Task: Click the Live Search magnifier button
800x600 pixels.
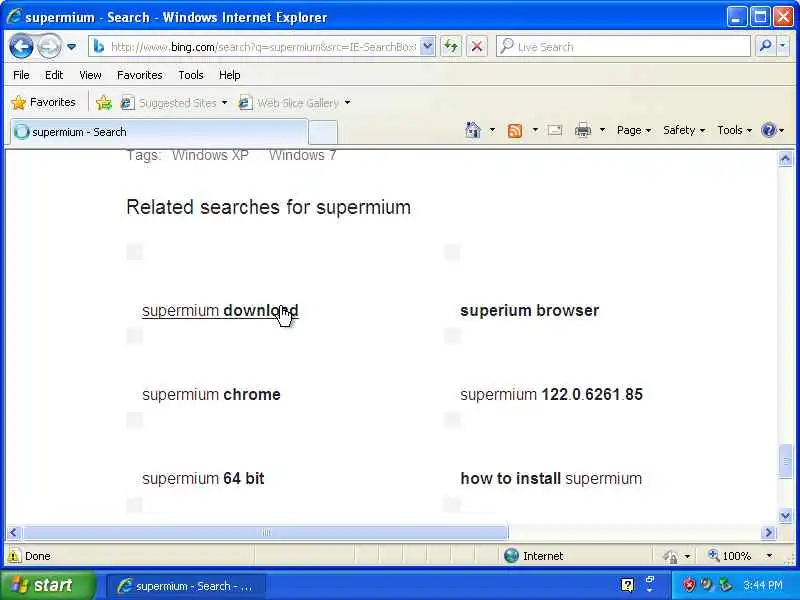Action: click(765, 46)
